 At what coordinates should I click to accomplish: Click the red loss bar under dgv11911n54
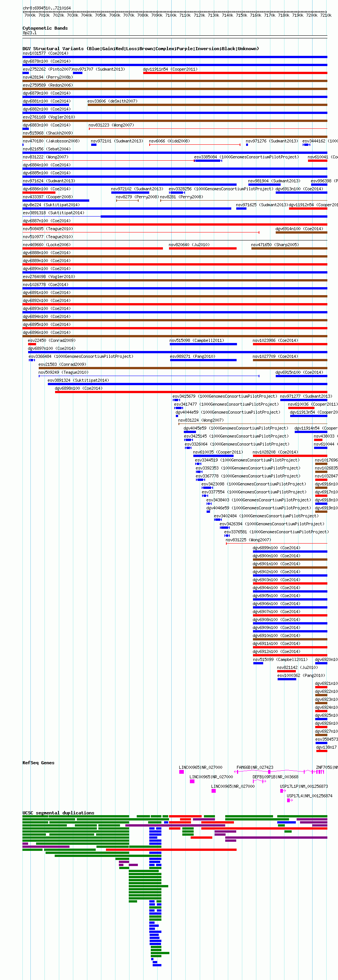[x=235, y=73]
